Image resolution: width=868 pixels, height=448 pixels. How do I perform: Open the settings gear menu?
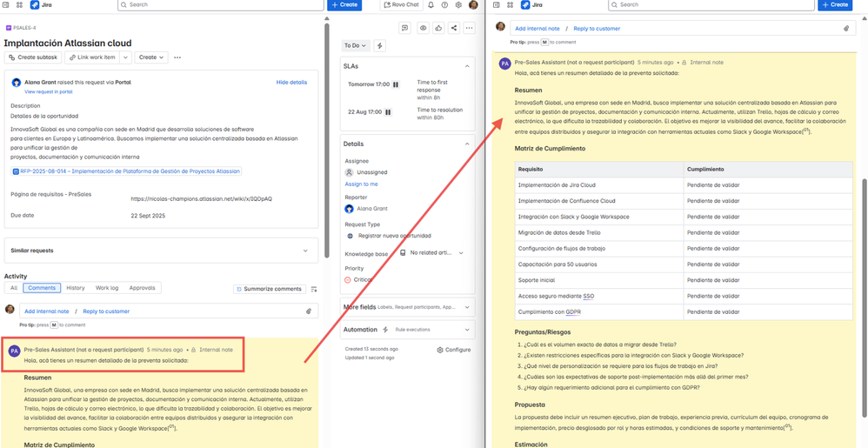tap(458, 4)
